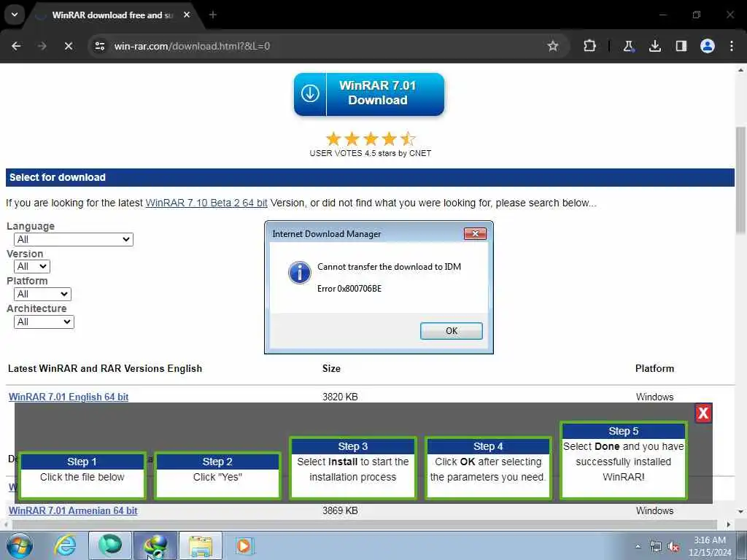Click the network tray icon

(656, 547)
